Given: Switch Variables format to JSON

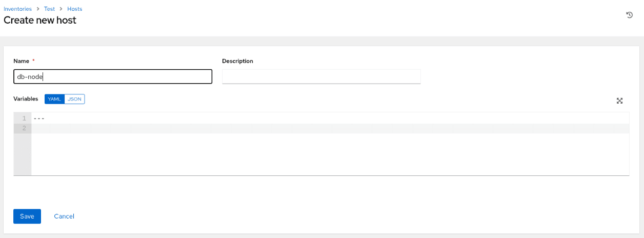Looking at the screenshot, I should tap(75, 99).
